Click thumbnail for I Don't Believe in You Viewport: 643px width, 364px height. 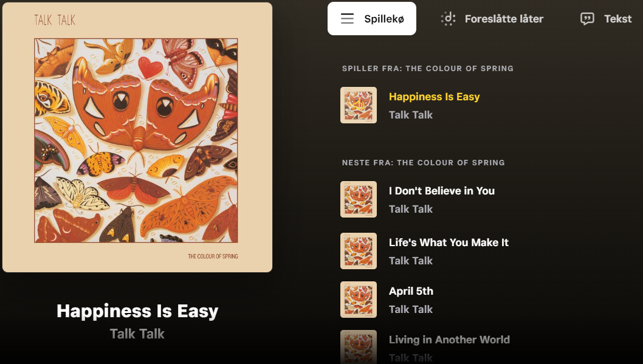[359, 199]
